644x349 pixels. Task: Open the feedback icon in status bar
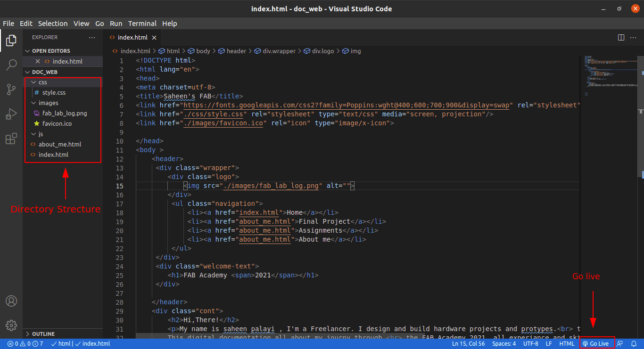pos(620,344)
